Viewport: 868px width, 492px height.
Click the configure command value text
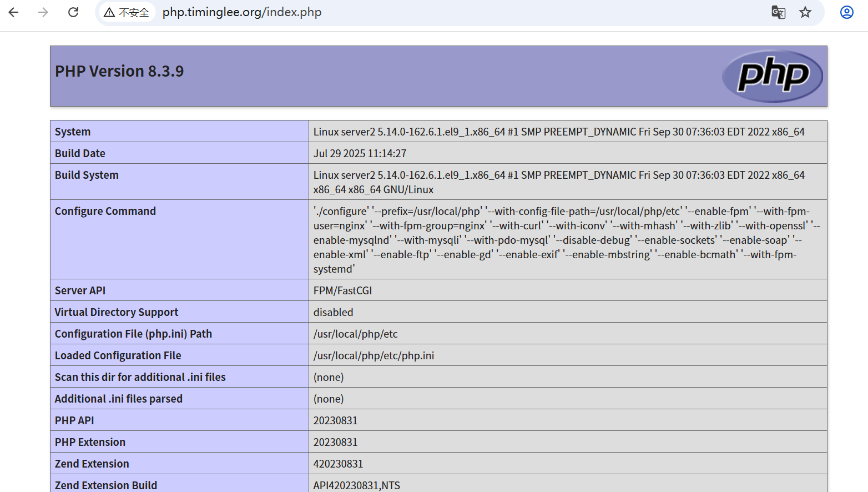click(567, 240)
